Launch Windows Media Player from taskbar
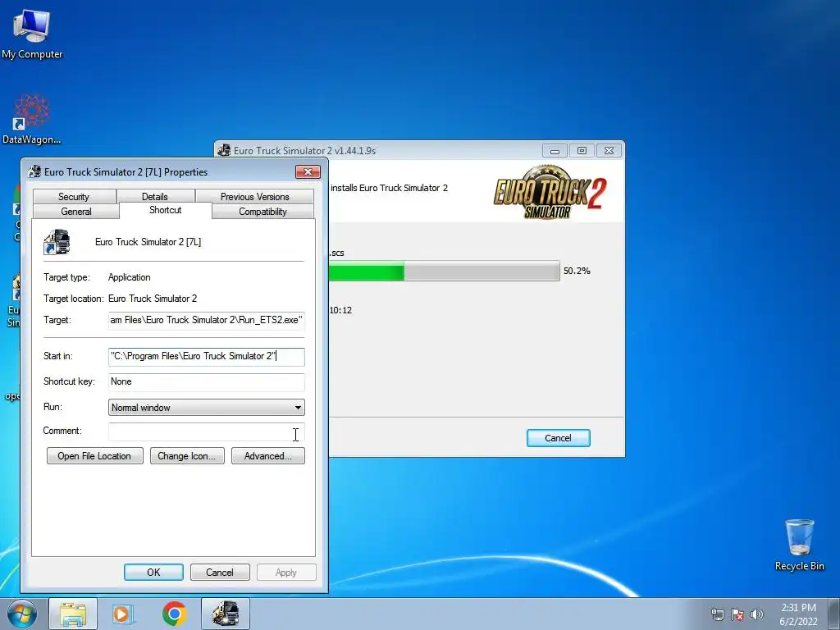This screenshot has height=630, width=840. (123, 614)
